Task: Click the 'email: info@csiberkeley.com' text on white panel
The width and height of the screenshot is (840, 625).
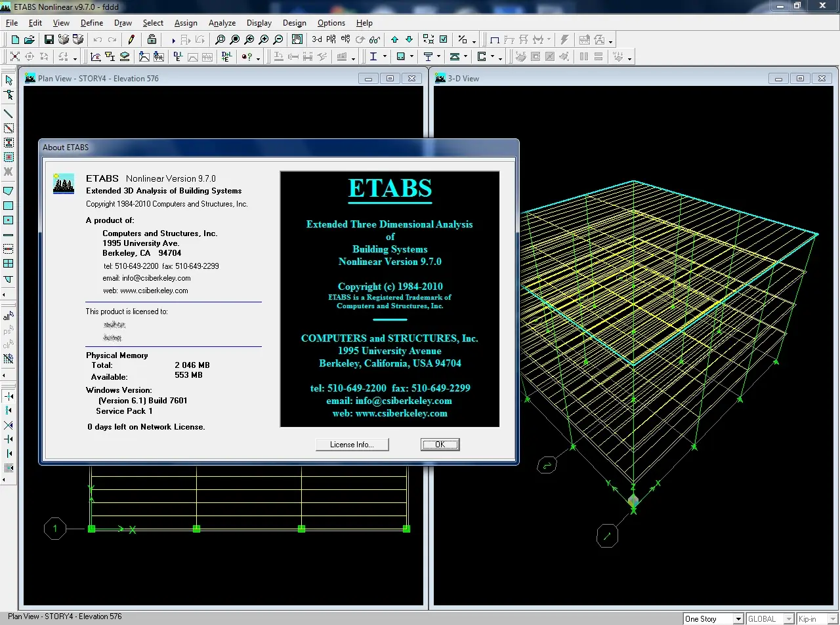Action: point(146,278)
